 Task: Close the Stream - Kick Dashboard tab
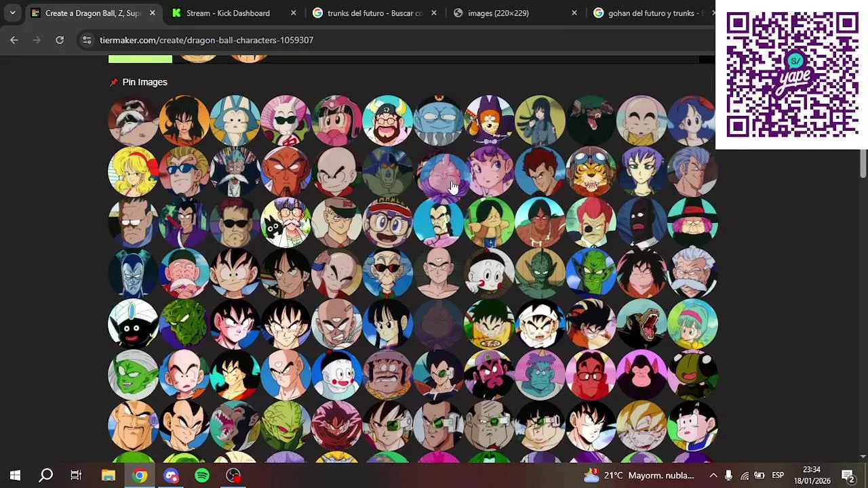coord(293,13)
